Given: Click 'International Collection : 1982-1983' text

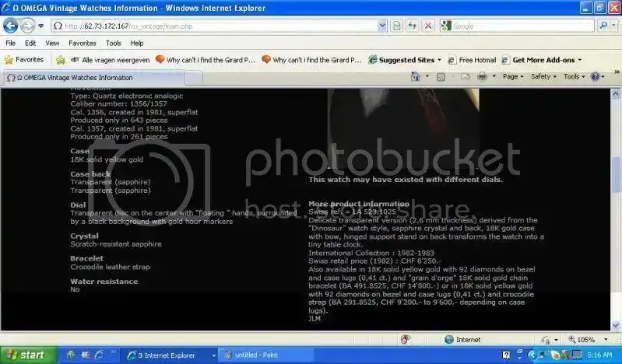Looking at the screenshot, I should click(x=371, y=253).
